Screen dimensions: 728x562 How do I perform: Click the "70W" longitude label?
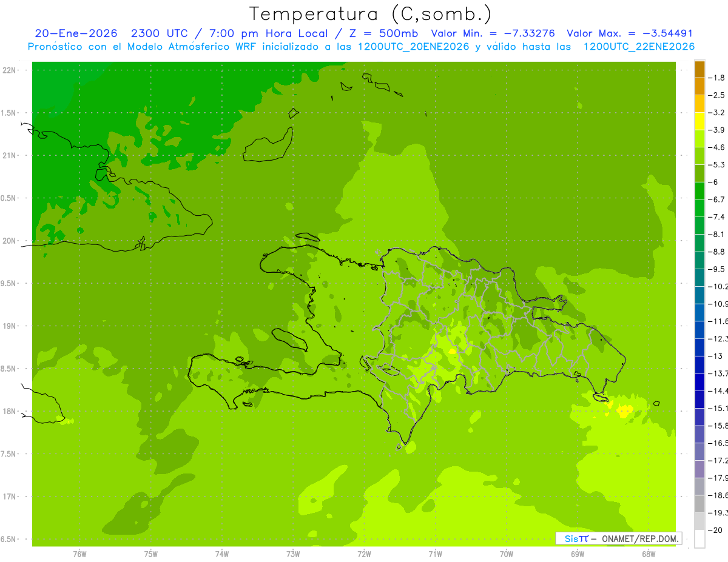pos(507,554)
